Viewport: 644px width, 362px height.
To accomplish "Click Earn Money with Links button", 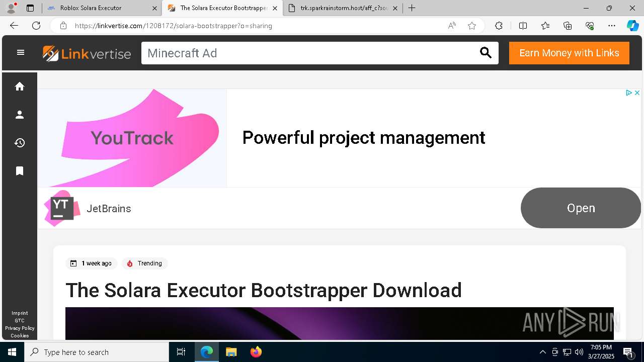I will (569, 53).
